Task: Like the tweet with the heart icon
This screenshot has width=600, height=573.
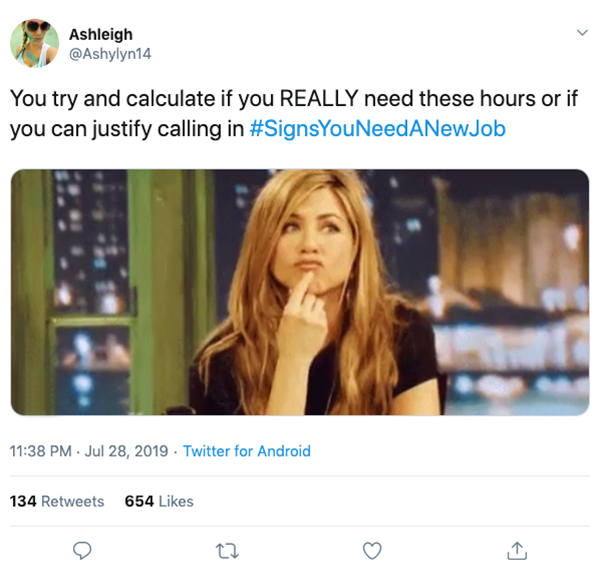Action: [x=372, y=550]
